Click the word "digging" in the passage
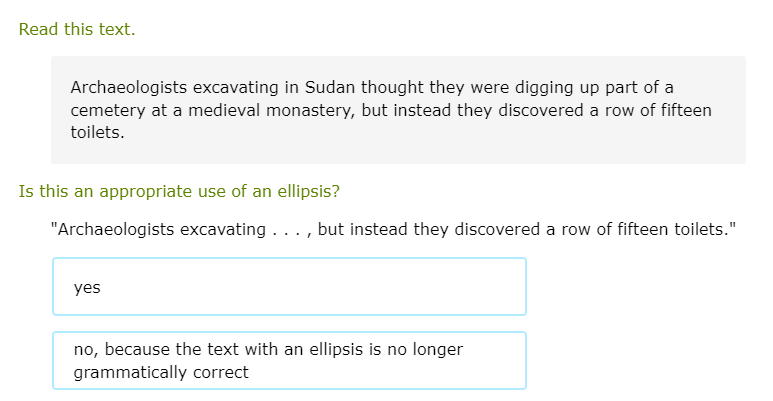The width and height of the screenshot is (773, 401). 540,87
